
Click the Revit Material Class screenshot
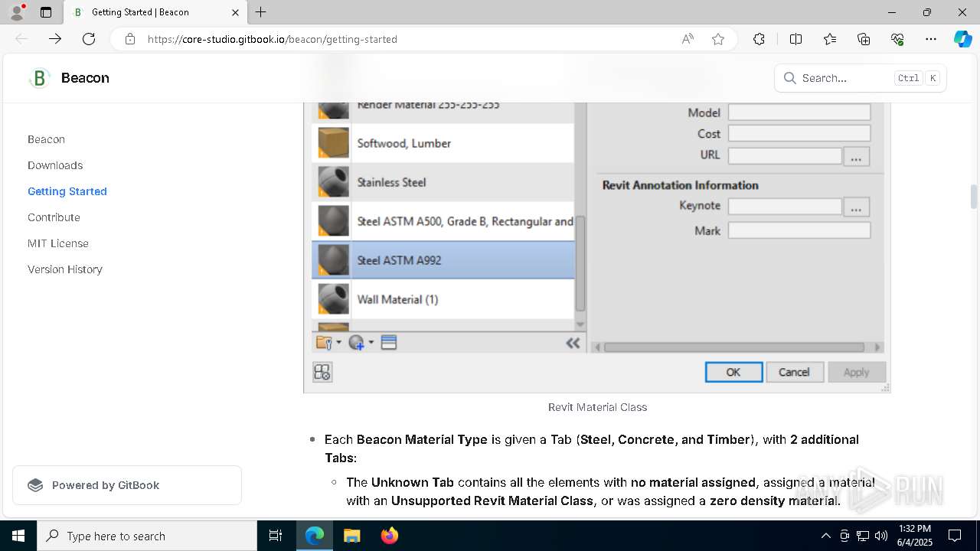pyautogui.click(x=597, y=247)
